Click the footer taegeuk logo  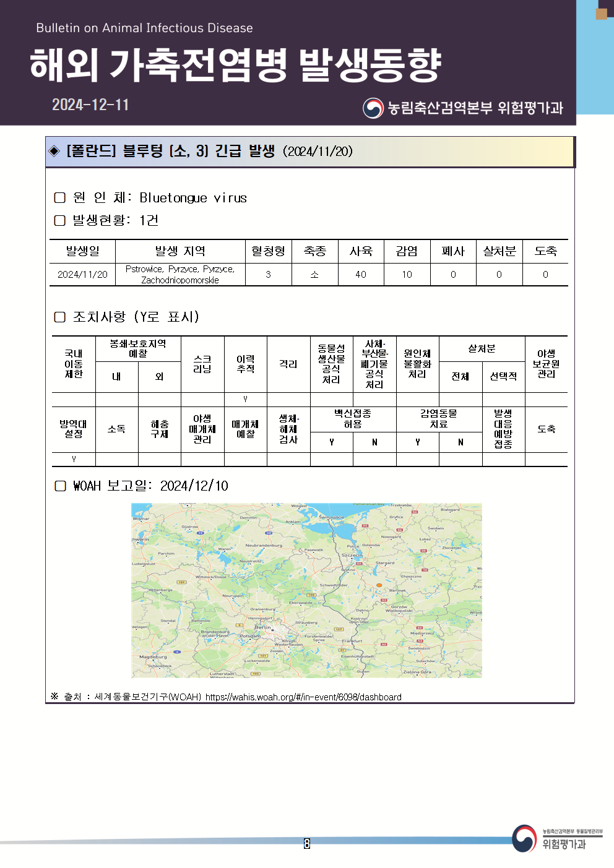524,838
